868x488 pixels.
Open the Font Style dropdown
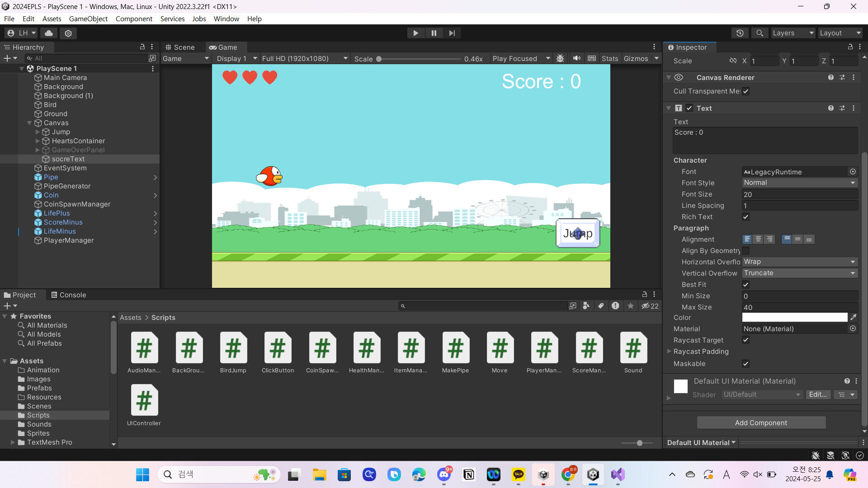coord(799,183)
